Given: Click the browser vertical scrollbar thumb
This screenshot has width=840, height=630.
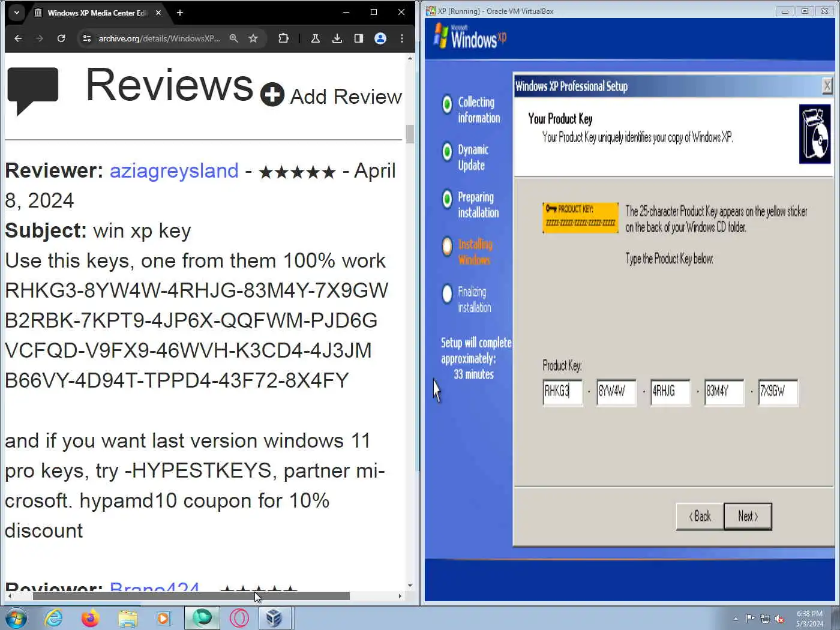Looking at the screenshot, I should 410,134.
